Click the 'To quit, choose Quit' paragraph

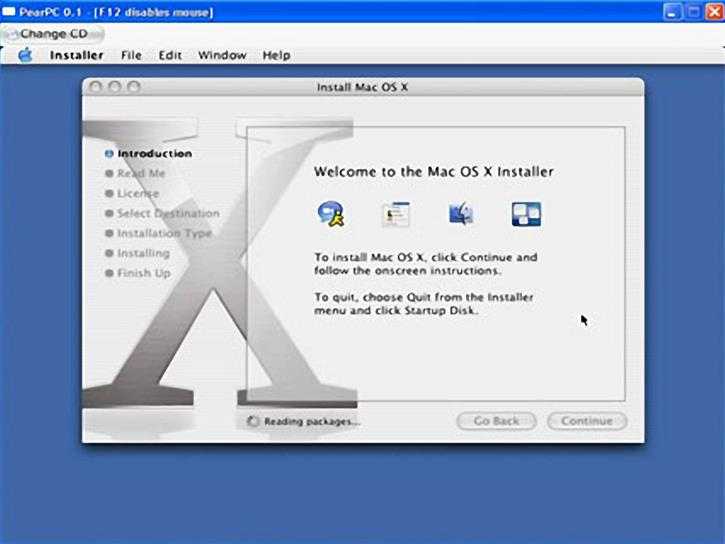(x=424, y=304)
